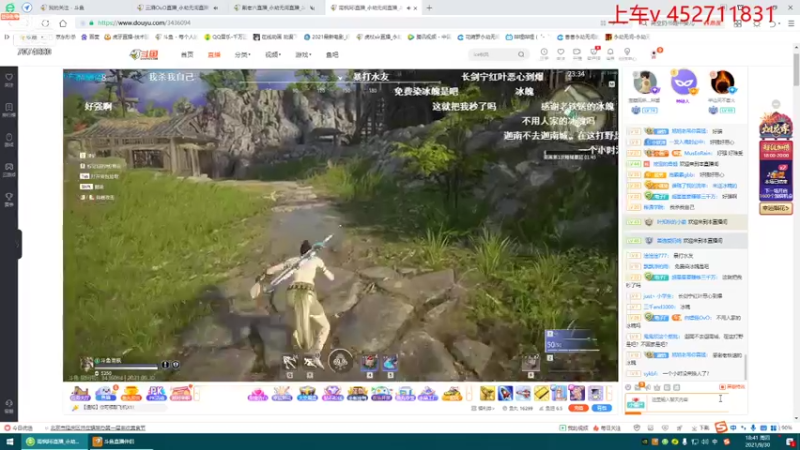Open the user avatar menu in header

pos(654,54)
